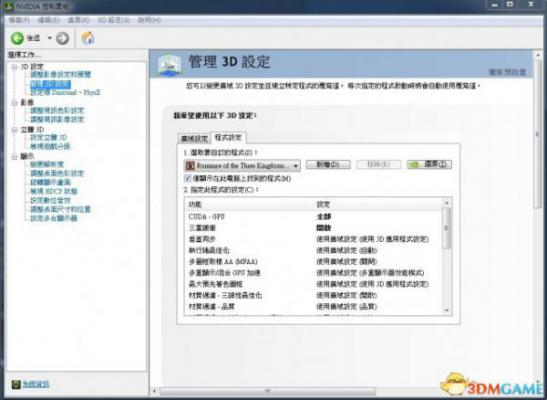Open the Home page icon in toolbar
Viewport: 547px width, 400px height.
click(88, 38)
